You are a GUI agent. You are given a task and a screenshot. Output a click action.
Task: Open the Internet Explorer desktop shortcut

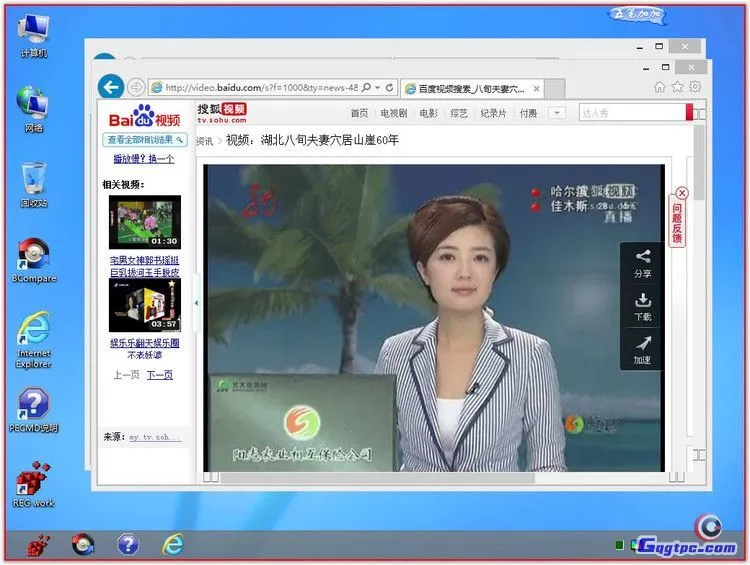point(33,340)
